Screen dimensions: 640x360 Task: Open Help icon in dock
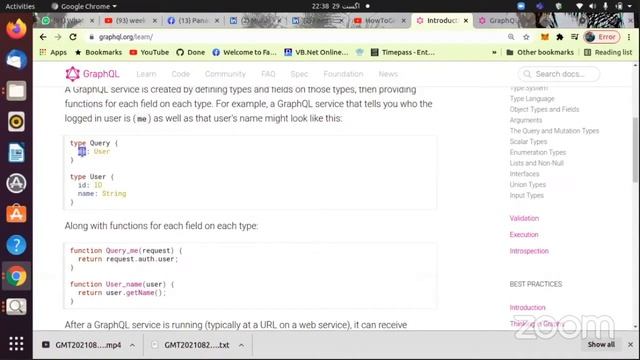coord(16,245)
